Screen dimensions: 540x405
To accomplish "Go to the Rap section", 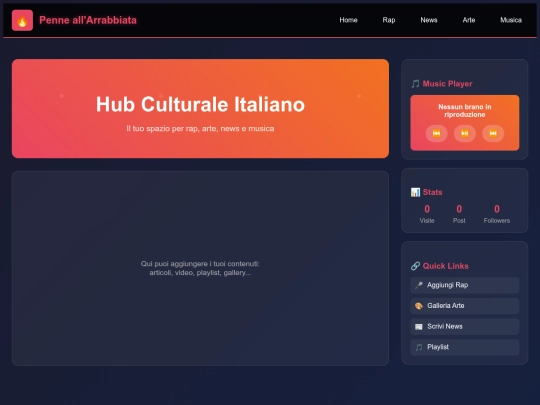I will [388, 20].
